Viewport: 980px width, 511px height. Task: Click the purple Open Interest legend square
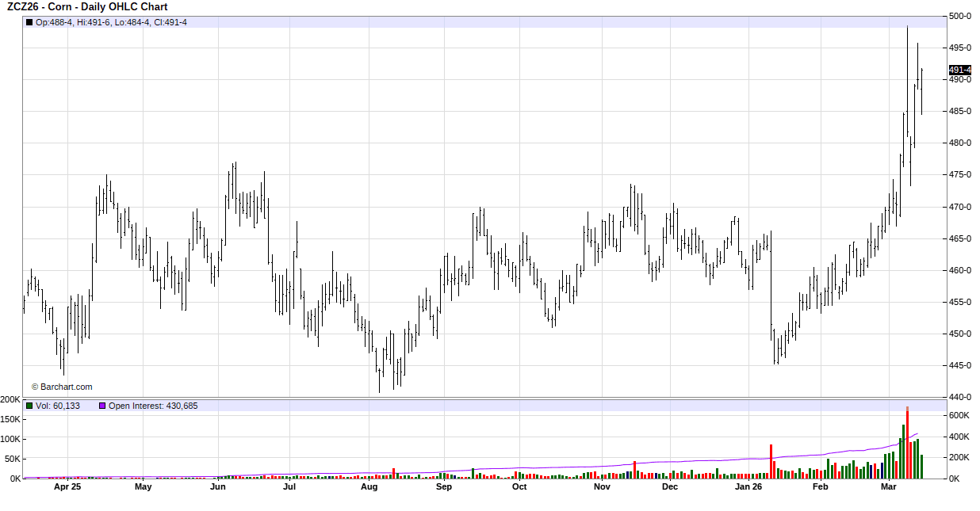(102, 406)
